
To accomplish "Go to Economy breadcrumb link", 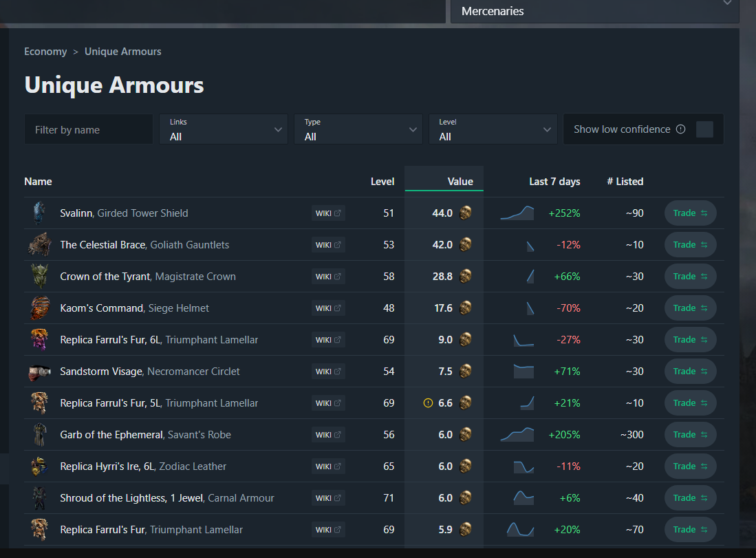I will [45, 52].
